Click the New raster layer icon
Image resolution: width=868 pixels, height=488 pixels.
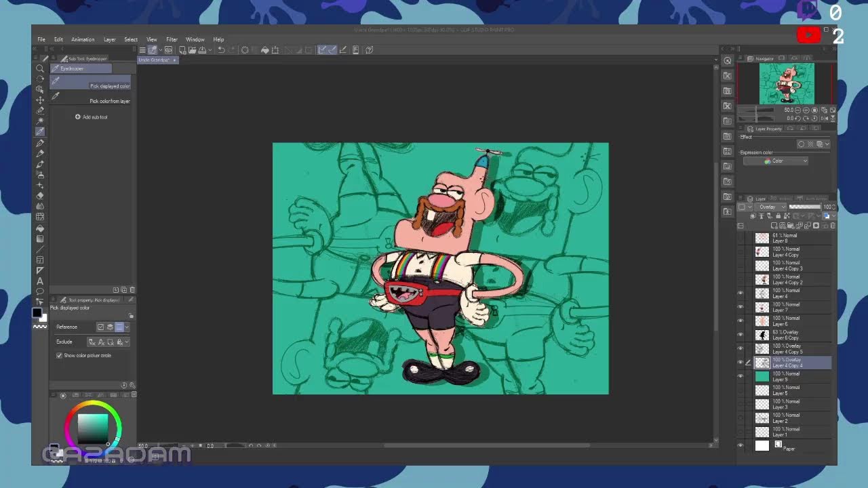tap(775, 226)
